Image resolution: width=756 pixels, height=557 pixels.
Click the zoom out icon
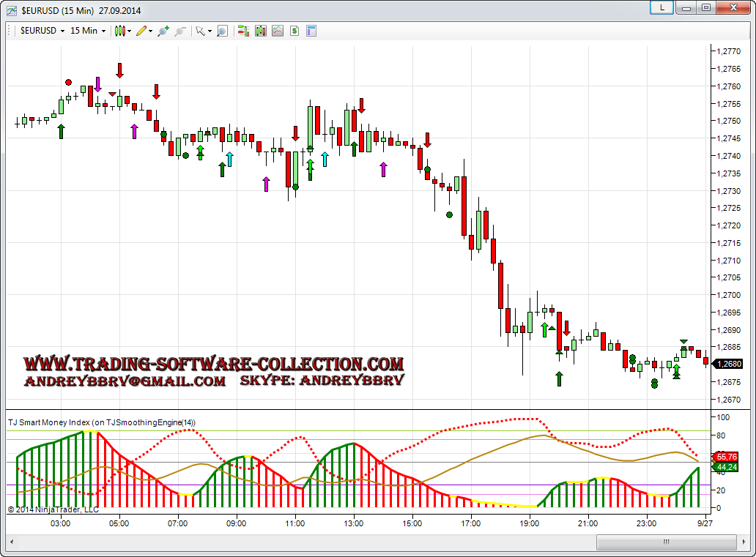tap(179, 31)
